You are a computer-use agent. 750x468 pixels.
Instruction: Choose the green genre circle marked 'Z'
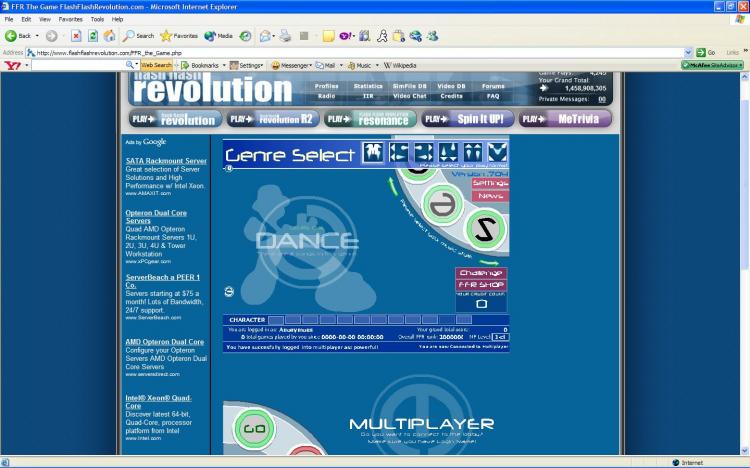(485, 230)
